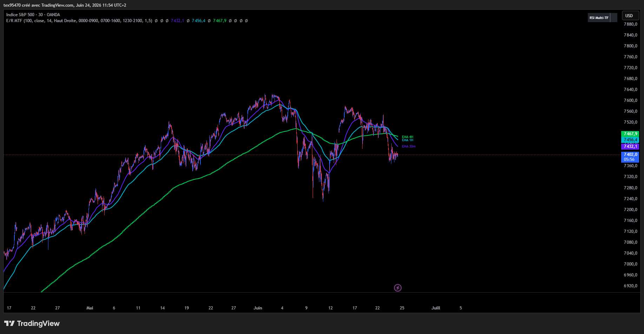The image size is (644, 334).
Task: Click the 7600,0 price scale label
Action: coord(630,100)
